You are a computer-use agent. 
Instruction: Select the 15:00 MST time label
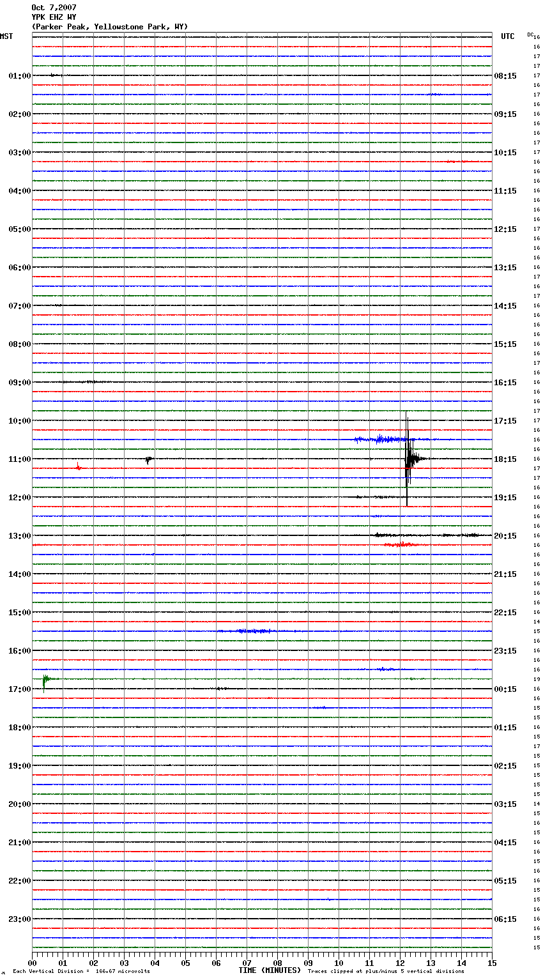click(20, 613)
